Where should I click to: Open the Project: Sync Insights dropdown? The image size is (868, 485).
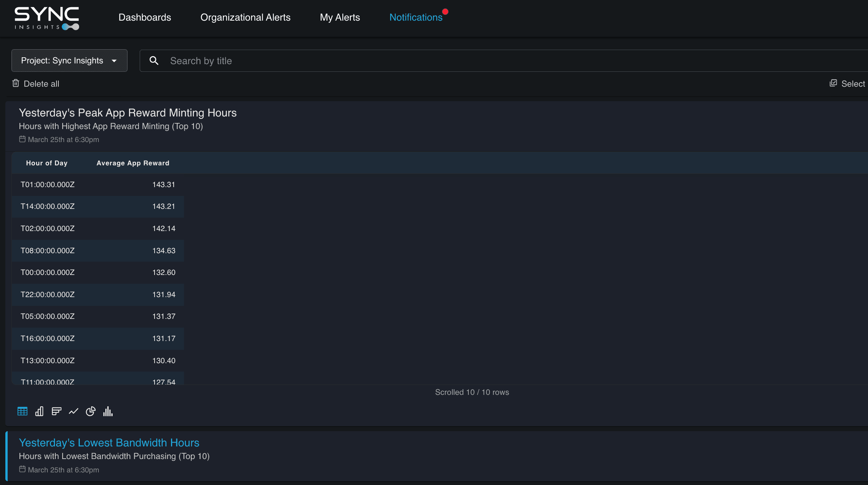(69, 60)
